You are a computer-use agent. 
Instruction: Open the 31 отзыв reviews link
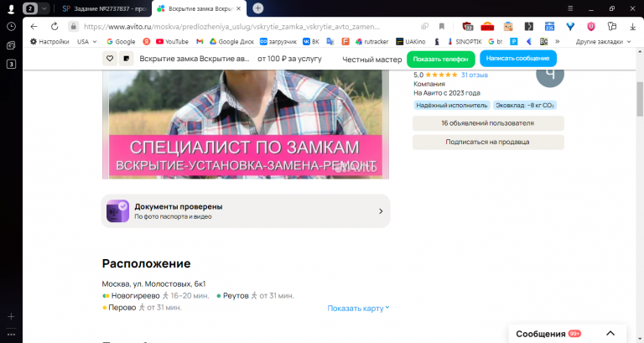[475, 75]
